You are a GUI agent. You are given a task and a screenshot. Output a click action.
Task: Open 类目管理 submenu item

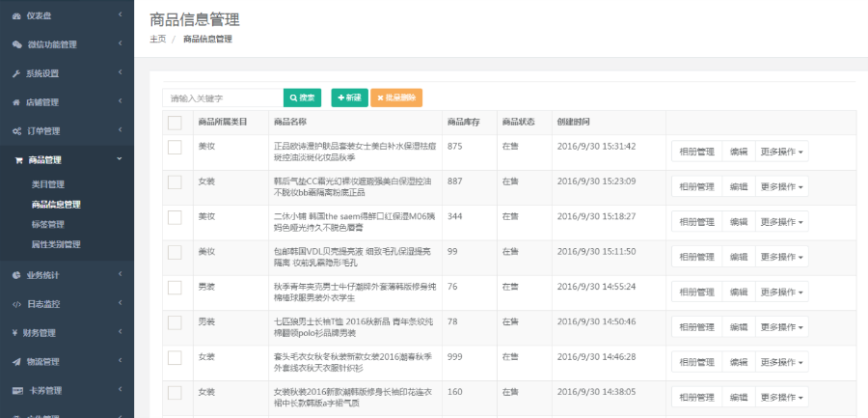[x=48, y=184]
